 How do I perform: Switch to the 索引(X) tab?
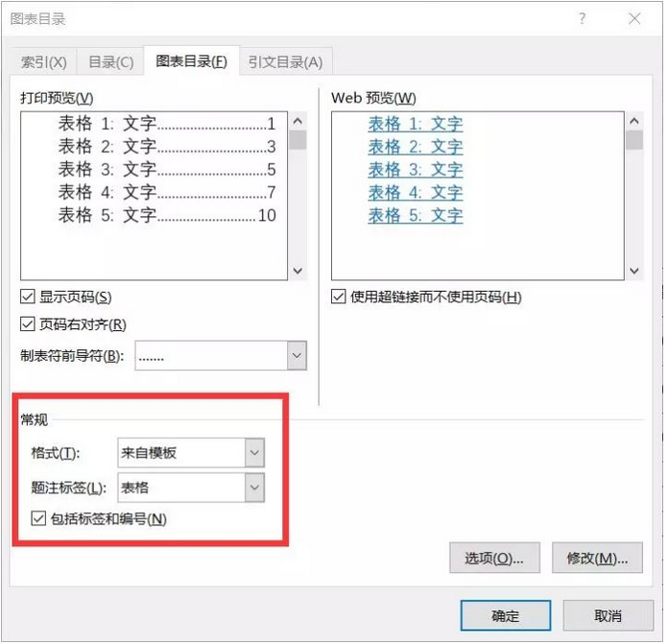44,62
